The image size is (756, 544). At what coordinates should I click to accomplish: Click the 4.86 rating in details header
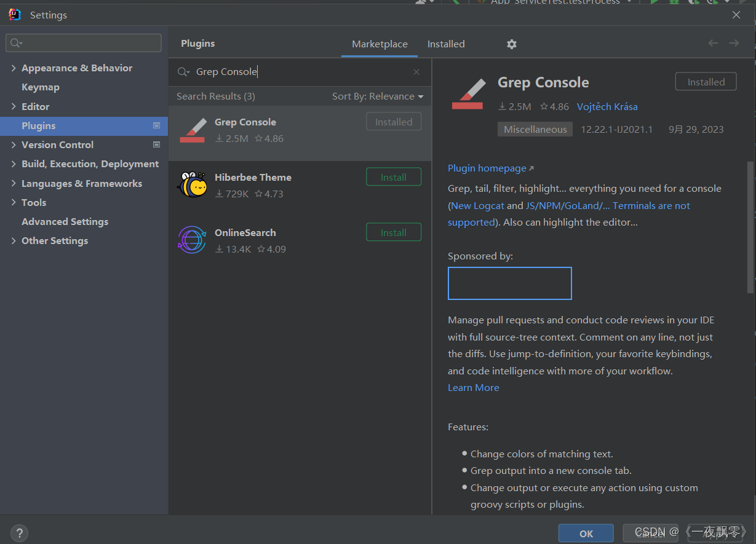[x=555, y=107]
